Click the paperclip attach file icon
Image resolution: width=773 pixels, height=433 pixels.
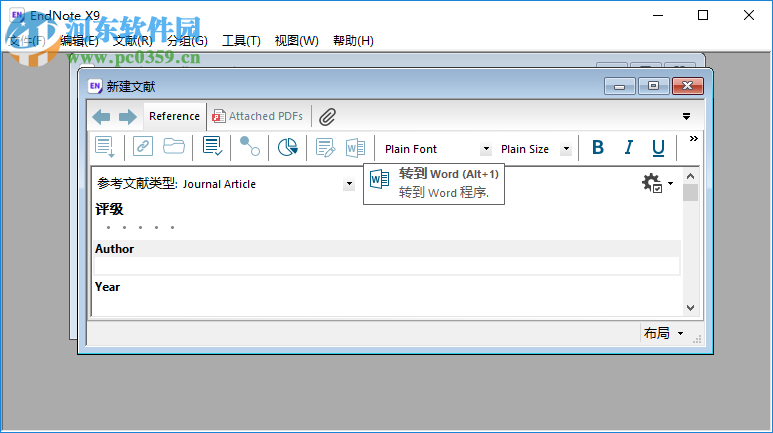tap(327, 117)
